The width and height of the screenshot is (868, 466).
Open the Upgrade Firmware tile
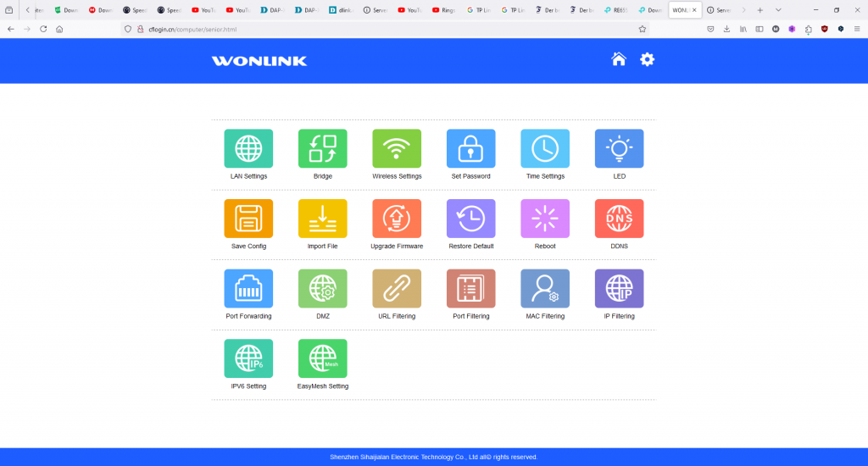397,219
